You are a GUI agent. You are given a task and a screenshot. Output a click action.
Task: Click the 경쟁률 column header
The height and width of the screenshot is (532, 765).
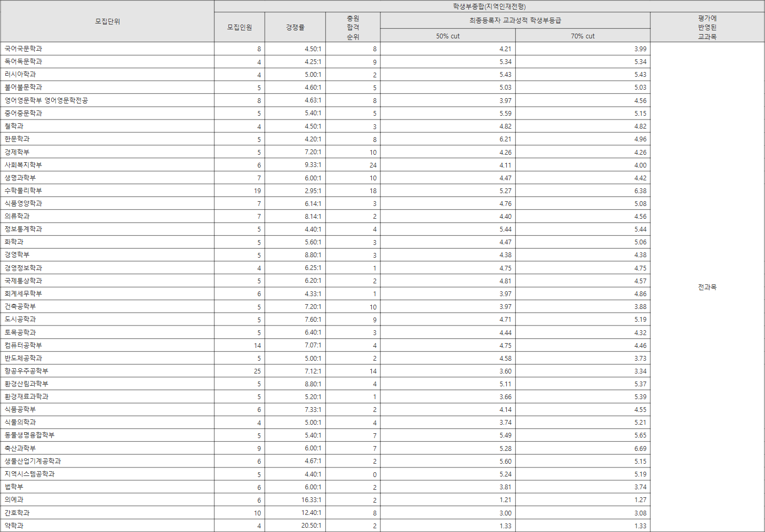tap(295, 27)
